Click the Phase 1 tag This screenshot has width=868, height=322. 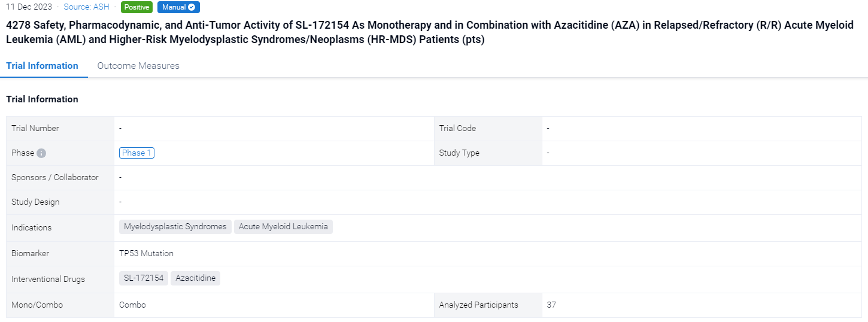coord(136,153)
